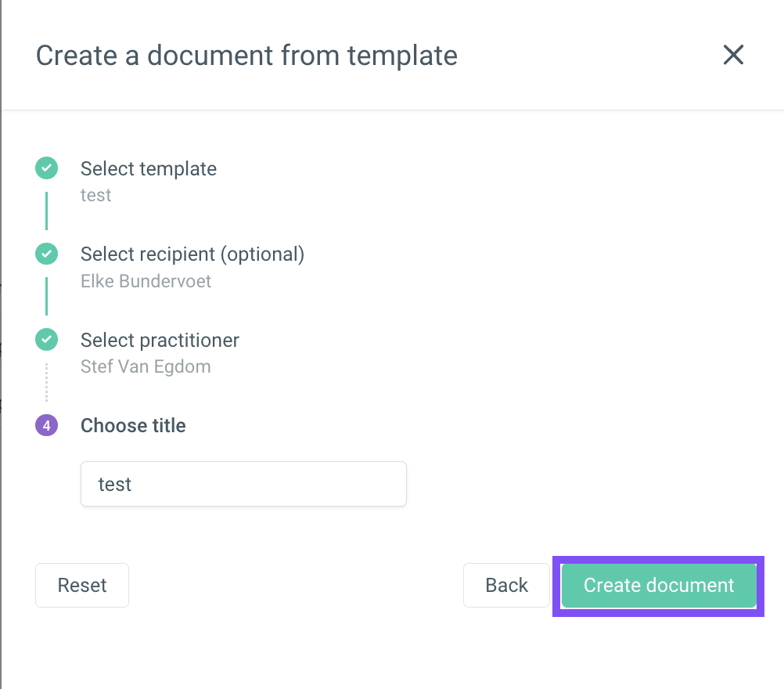
Task: Close the Create a document dialog
Action: tap(733, 55)
